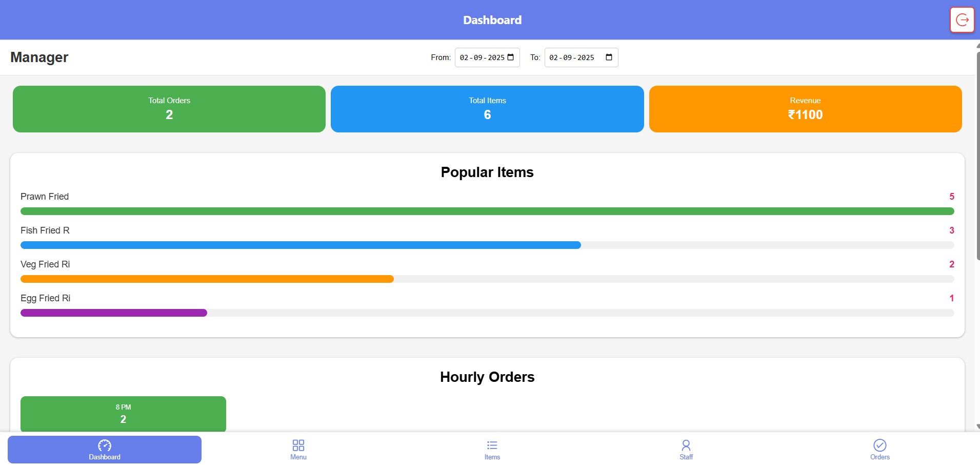Switch to the Staff tab

point(686,449)
